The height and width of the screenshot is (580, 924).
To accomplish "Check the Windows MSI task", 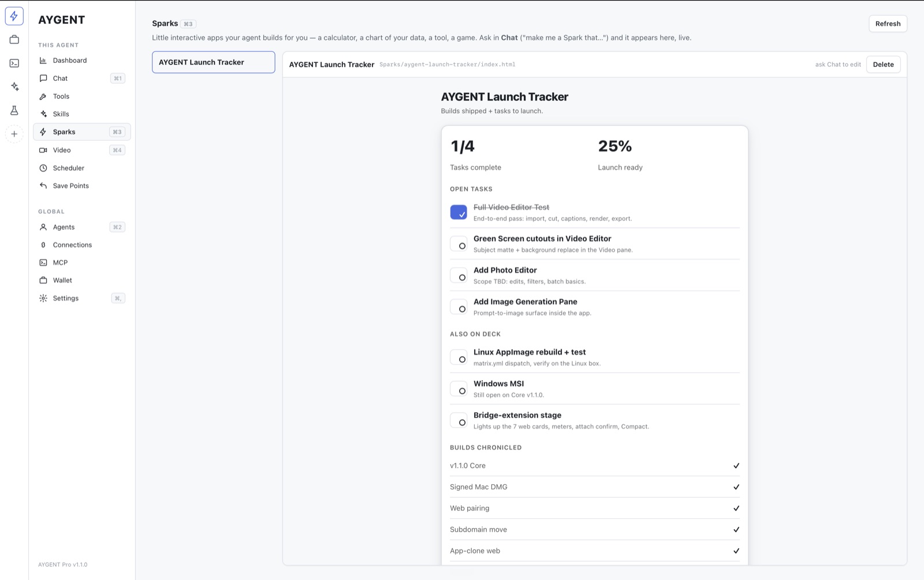I will click(459, 389).
